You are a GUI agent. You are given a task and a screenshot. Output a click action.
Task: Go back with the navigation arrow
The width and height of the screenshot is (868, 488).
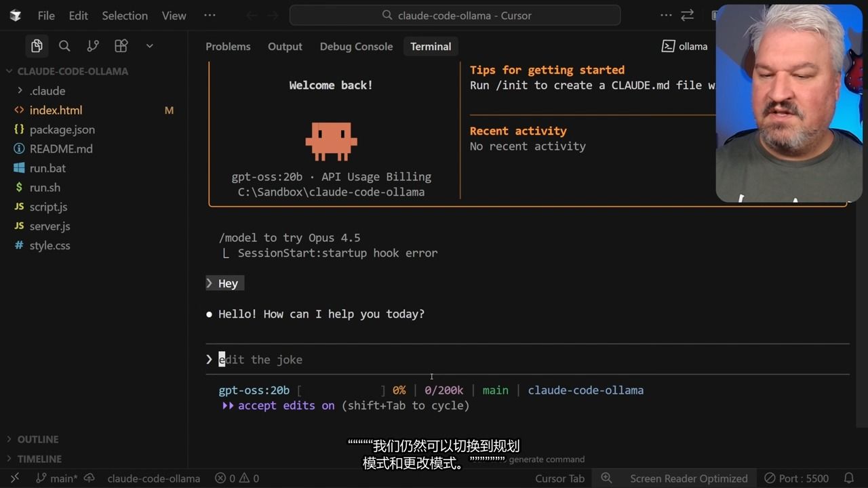(x=252, y=16)
